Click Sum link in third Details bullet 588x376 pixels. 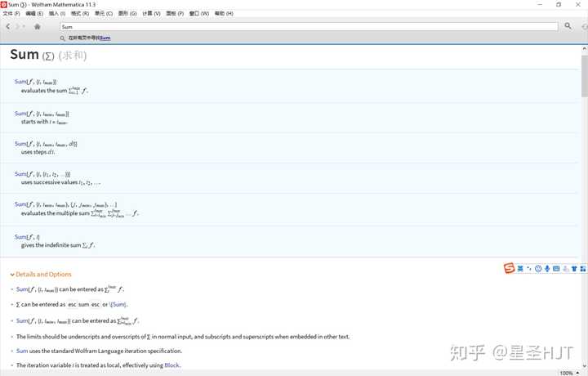click(22, 321)
